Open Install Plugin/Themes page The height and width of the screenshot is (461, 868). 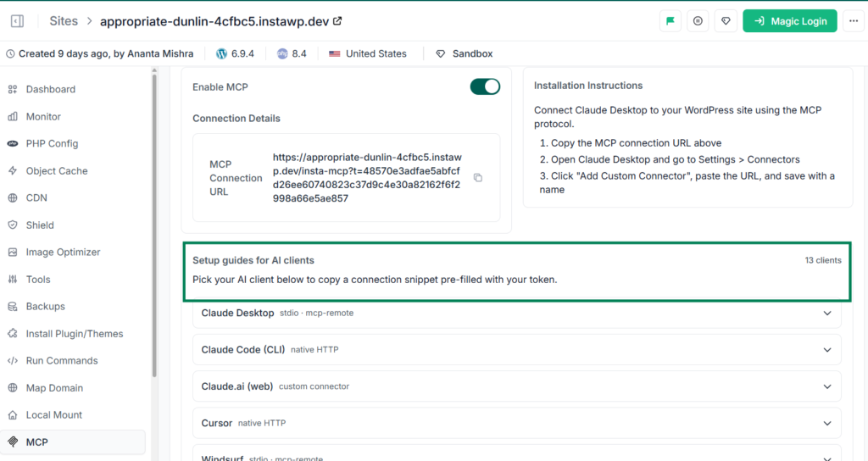pyautogui.click(x=73, y=333)
